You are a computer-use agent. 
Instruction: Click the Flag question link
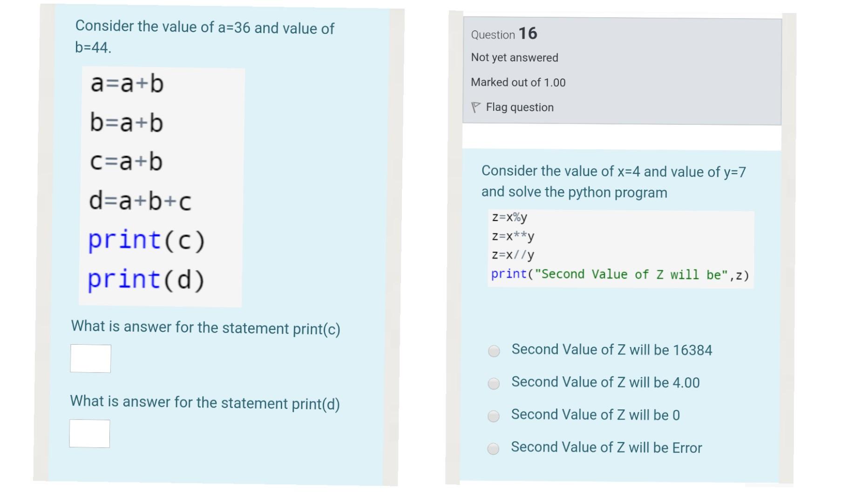(x=519, y=108)
